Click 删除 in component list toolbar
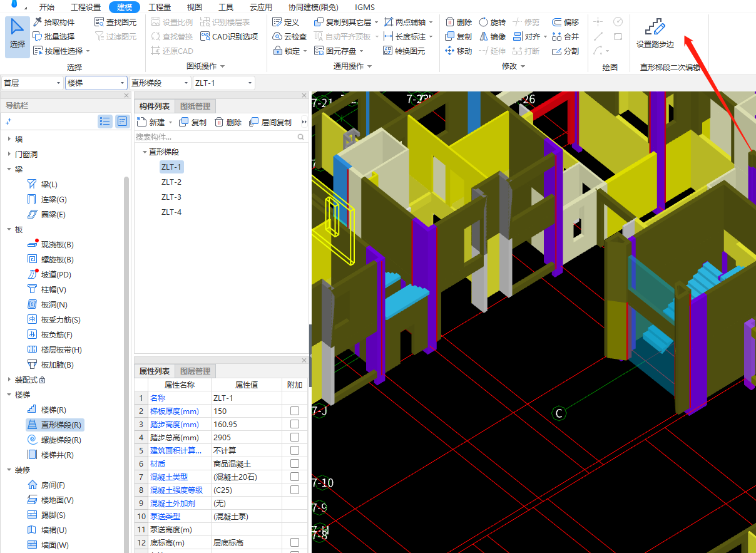Viewport: 756px width, 553px height. pos(228,122)
